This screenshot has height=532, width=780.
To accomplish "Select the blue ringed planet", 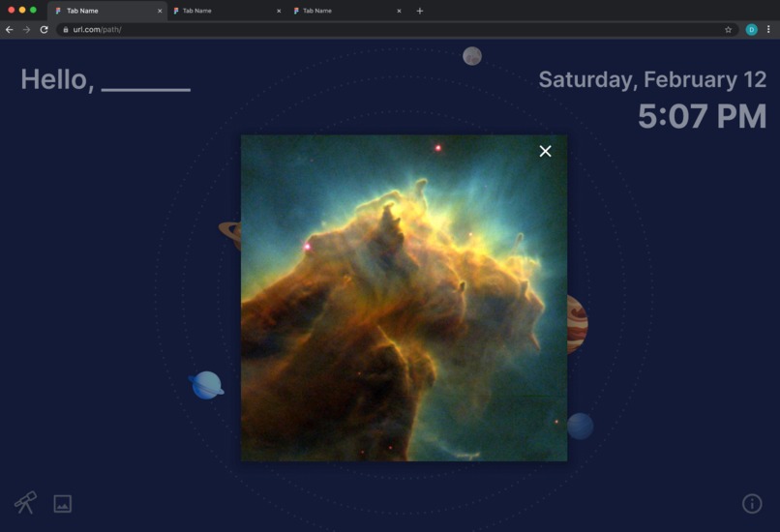I will pyautogui.click(x=206, y=385).
